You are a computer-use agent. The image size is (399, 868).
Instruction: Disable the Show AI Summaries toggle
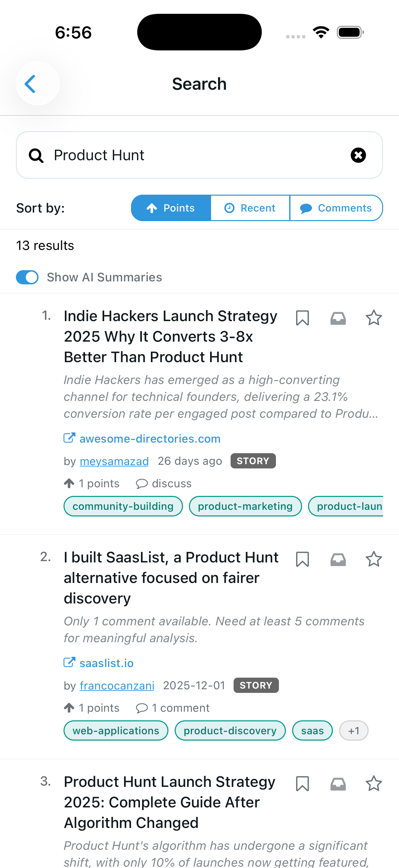pos(27,277)
